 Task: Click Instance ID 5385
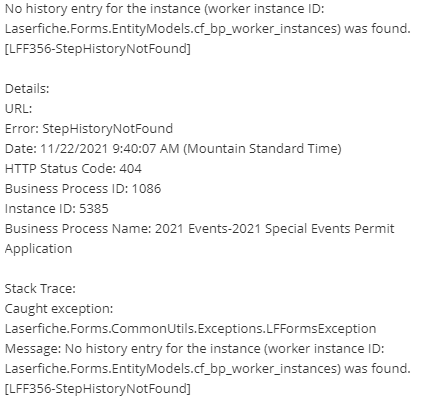click(x=57, y=208)
